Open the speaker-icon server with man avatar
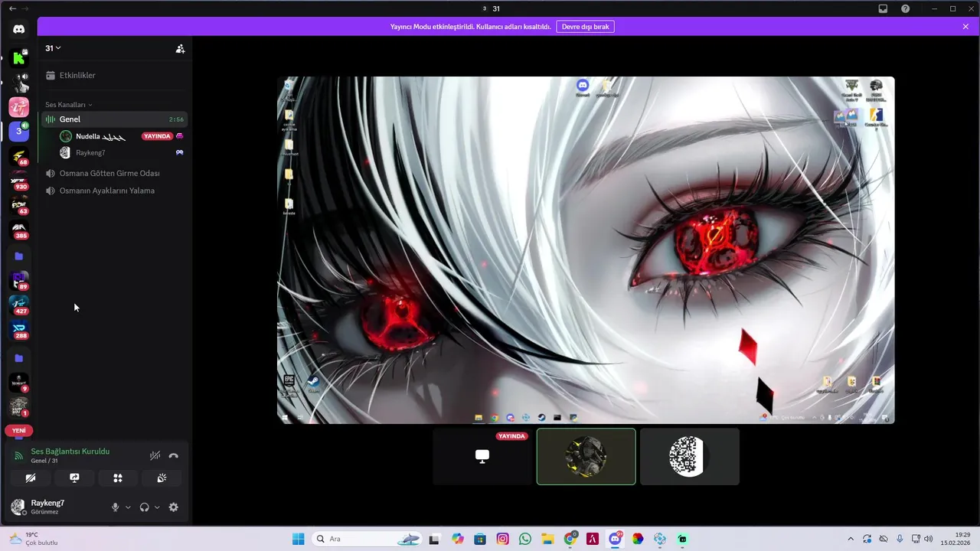 click(x=19, y=82)
